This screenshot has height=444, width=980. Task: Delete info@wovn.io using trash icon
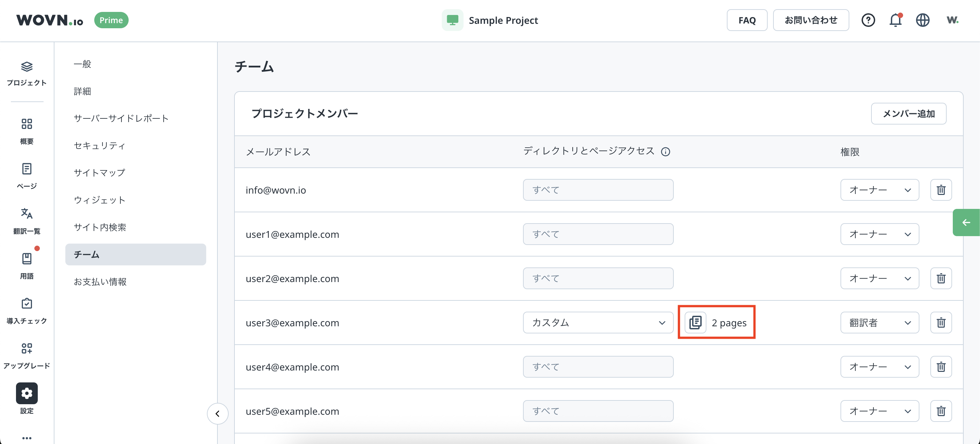point(941,190)
